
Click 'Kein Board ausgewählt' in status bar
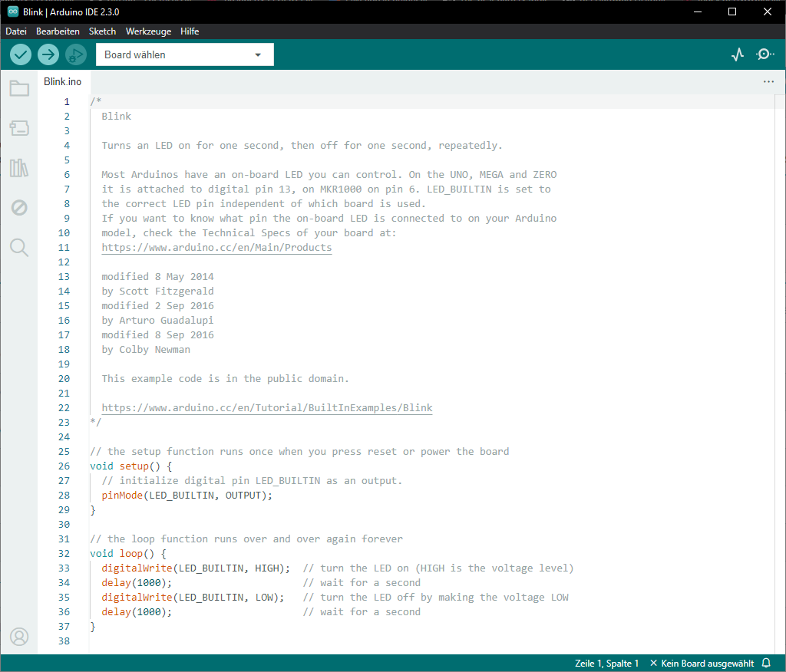[x=702, y=663]
